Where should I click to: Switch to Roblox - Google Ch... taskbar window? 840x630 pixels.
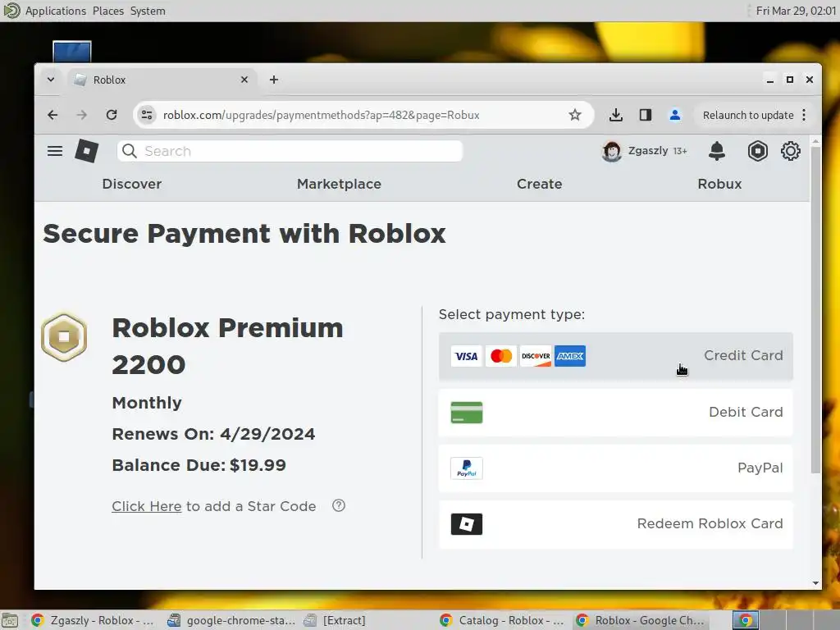tap(640, 620)
